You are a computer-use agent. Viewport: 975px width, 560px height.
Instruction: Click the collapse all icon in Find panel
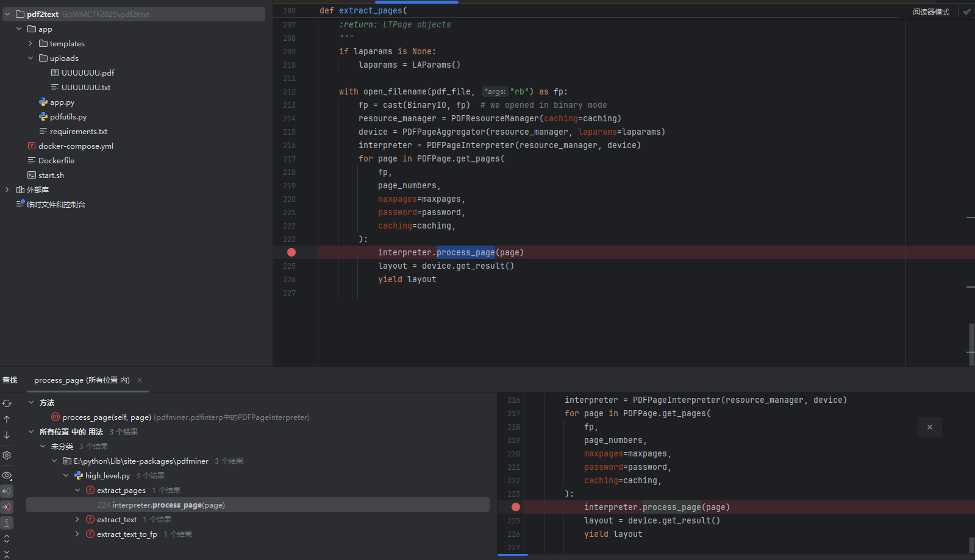coord(7,553)
